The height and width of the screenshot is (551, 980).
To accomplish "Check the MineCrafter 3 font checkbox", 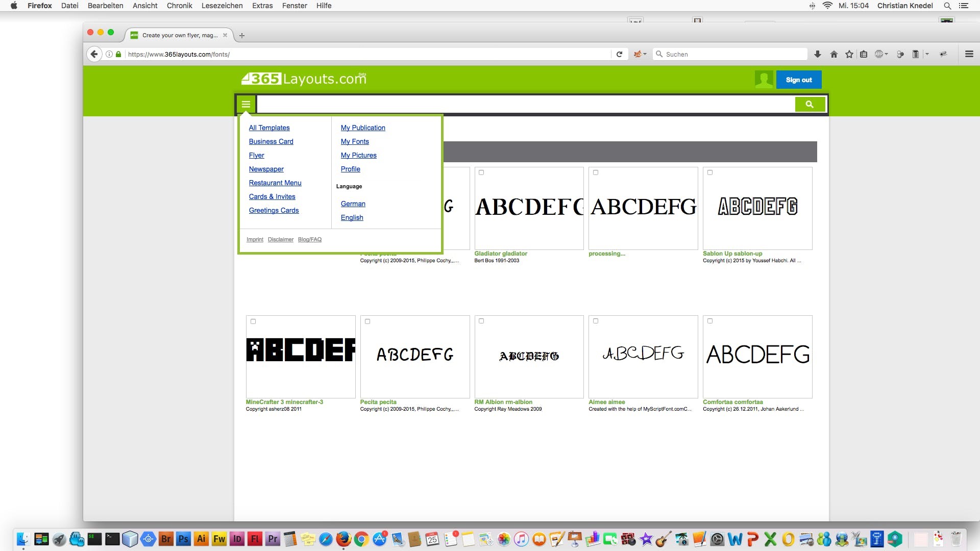I will tap(253, 321).
